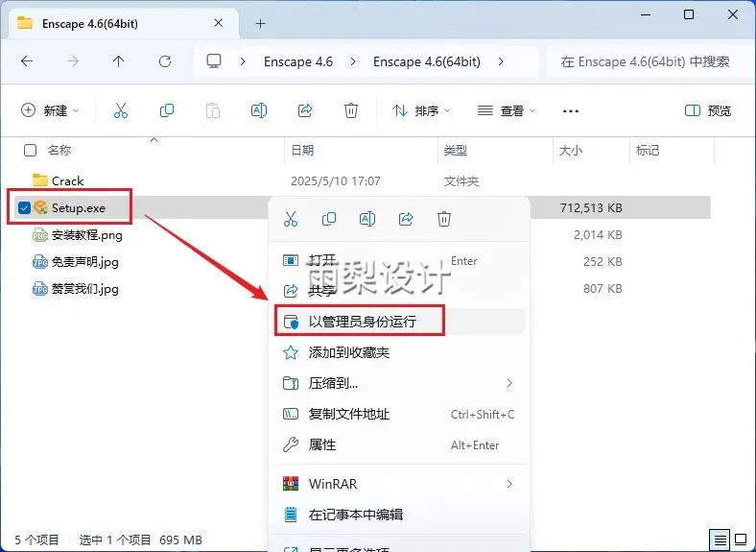This screenshot has height=552, width=756.
Task: Click the 252 KB size value
Action: [x=602, y=261]
